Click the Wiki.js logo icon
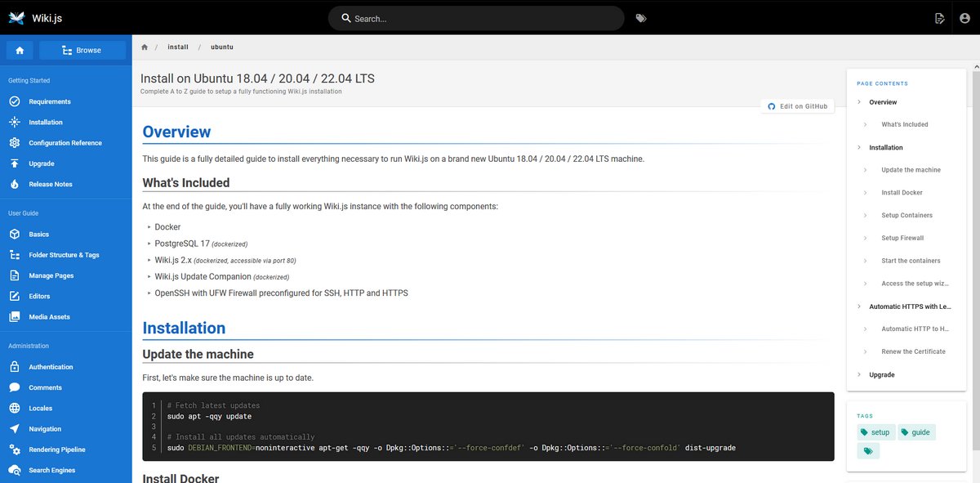 tap(16, 18)
